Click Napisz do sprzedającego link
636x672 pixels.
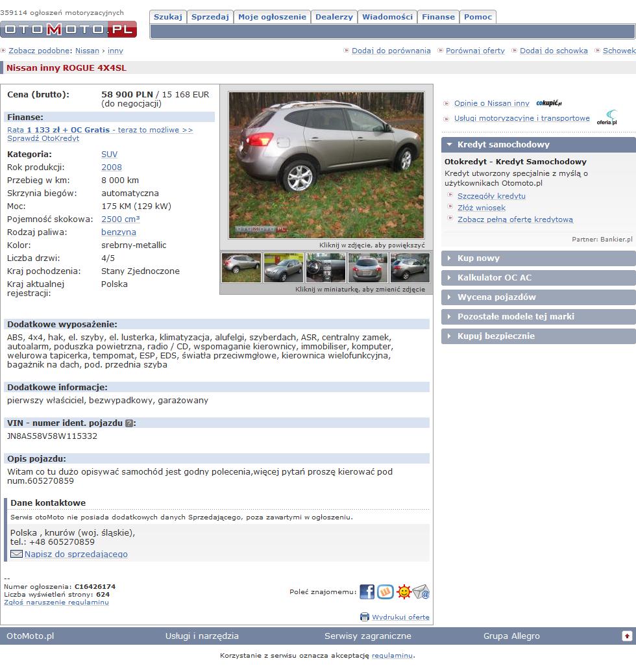pyautogui.click(x=76, y=554)
